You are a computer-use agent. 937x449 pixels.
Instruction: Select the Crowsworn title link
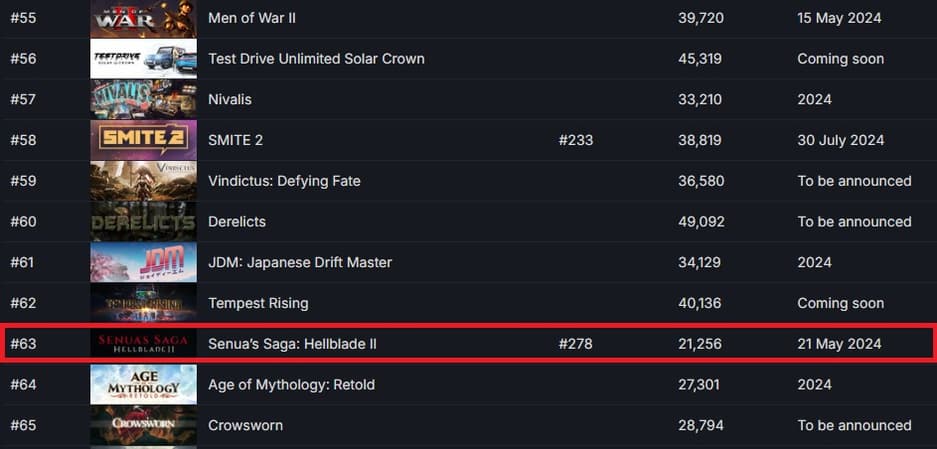click(245, 425)
